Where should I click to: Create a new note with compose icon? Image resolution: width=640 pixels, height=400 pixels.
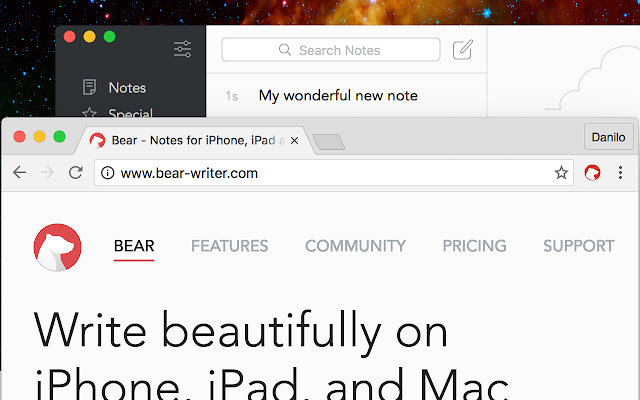click(463, 49)
